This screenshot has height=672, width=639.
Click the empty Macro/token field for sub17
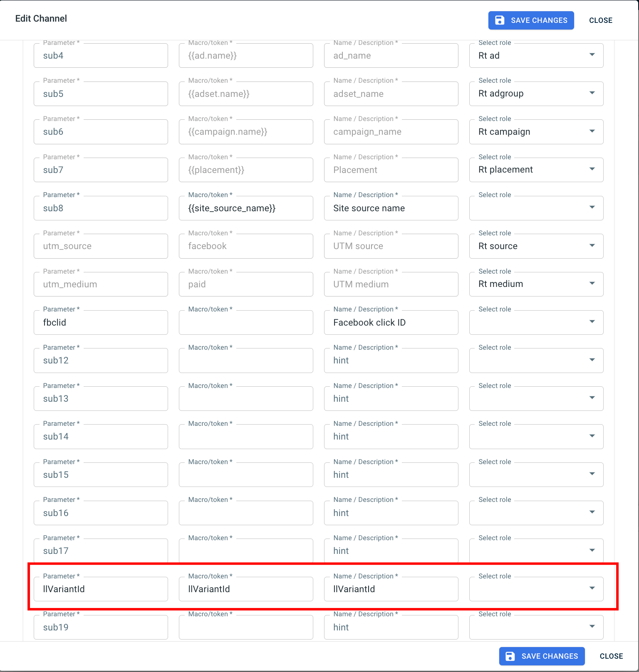246,551
